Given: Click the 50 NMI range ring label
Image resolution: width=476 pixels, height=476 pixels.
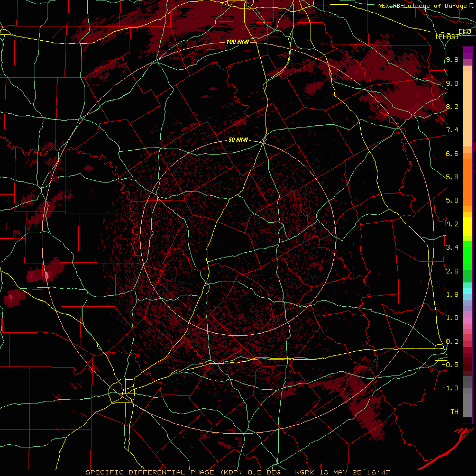Looking at the screenshot, I should pyautogui.click(x=239, y=140).
